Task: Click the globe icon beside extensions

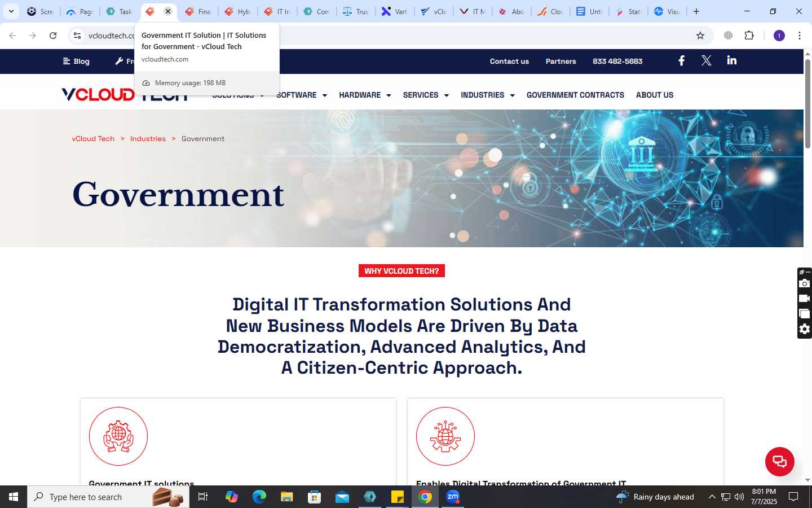Action: coord(729,36)
